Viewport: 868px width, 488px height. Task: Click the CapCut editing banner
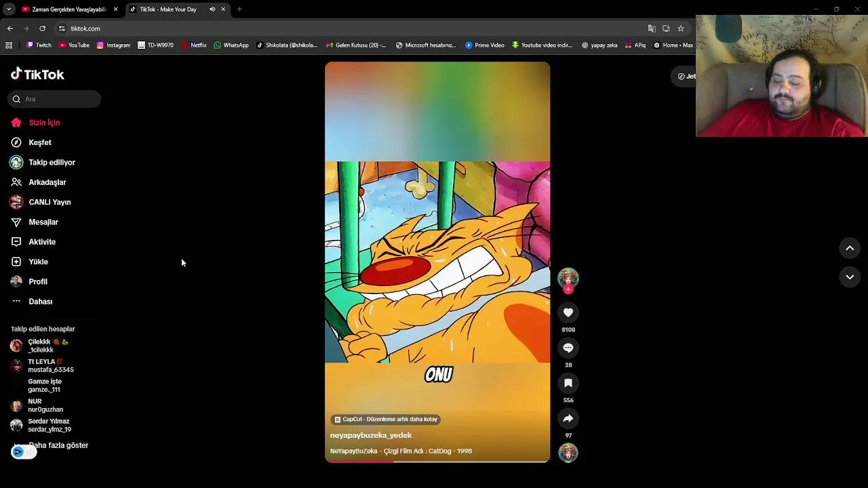(x=387, y=420)
